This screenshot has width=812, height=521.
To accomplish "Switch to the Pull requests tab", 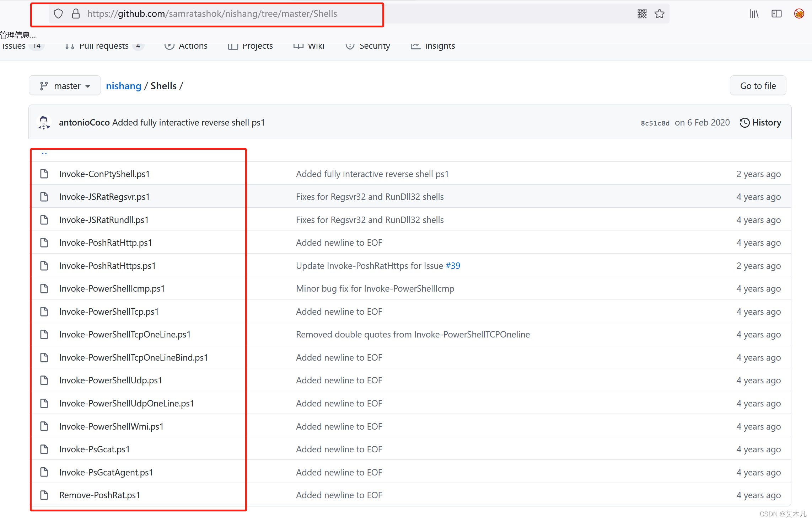I will coord(104,46).
